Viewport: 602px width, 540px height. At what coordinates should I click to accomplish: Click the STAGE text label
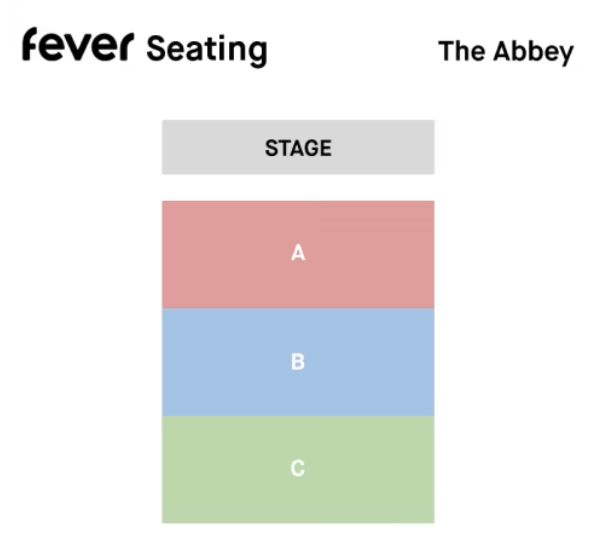pyautogui.click(x=298, y=149)
